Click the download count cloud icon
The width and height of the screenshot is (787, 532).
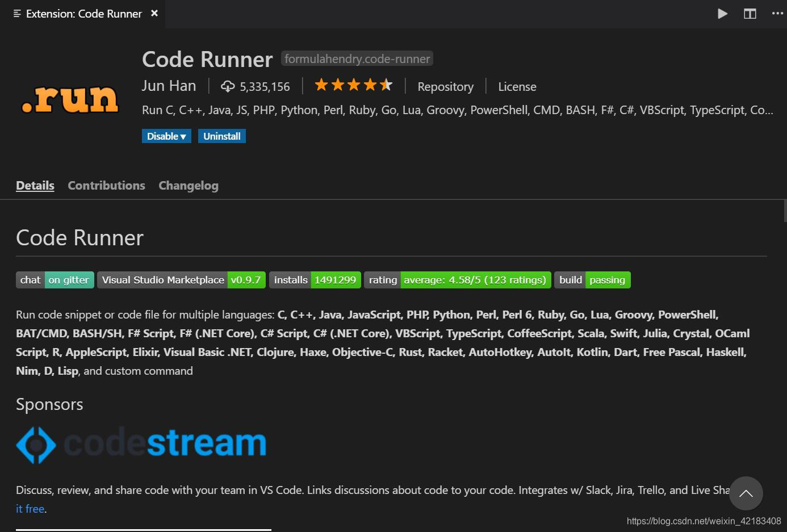(228, 86)
